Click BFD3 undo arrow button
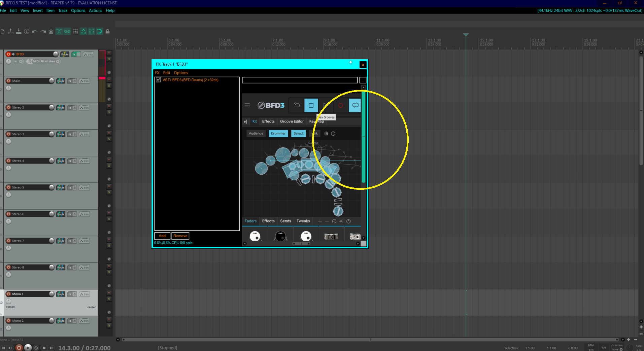This screenshot has height=351, width=644. (x=297, y=105)
